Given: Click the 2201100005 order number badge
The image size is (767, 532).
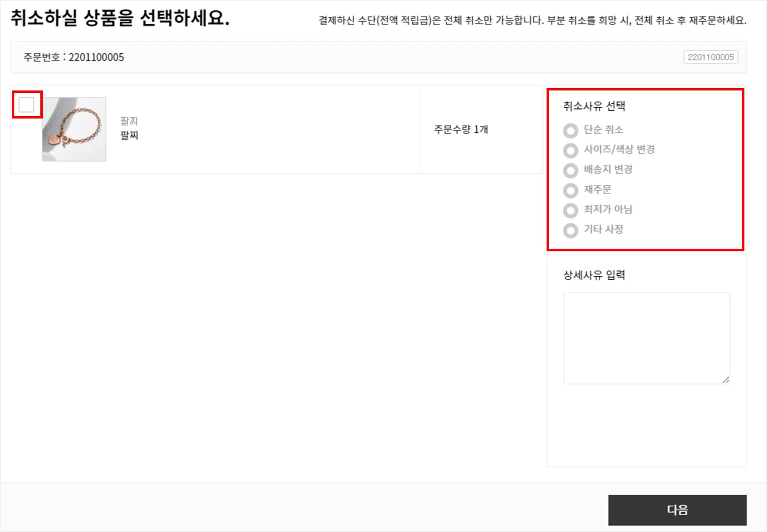Looking at the screenshot, I should pyautogui.click(x=710, y=57).
